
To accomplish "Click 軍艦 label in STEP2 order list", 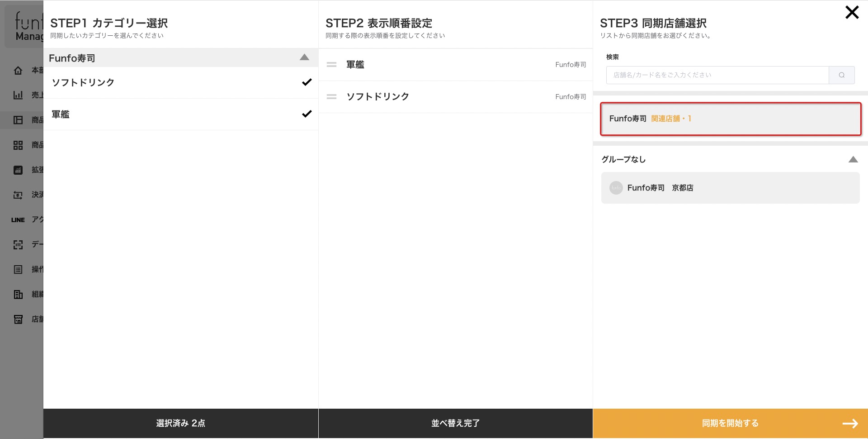I will click(x=355, y=65).
